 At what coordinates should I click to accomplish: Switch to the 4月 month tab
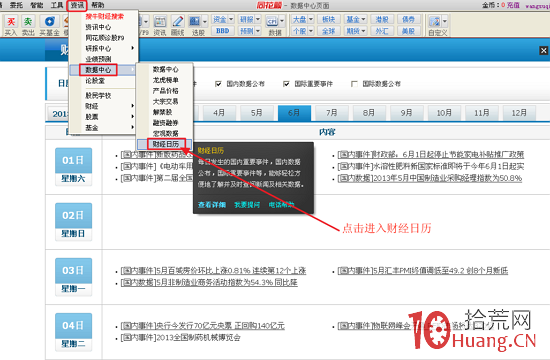219,113
